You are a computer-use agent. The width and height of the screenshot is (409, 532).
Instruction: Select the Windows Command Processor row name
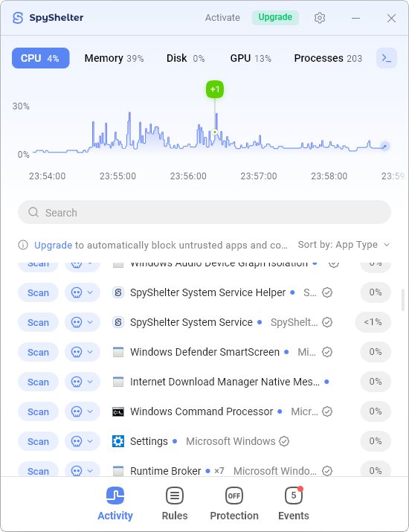(x=202, y=411)
